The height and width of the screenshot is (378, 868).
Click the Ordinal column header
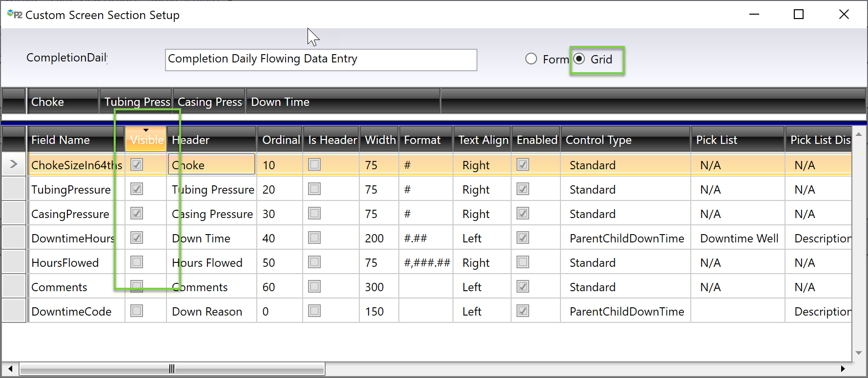click(281, 140)
